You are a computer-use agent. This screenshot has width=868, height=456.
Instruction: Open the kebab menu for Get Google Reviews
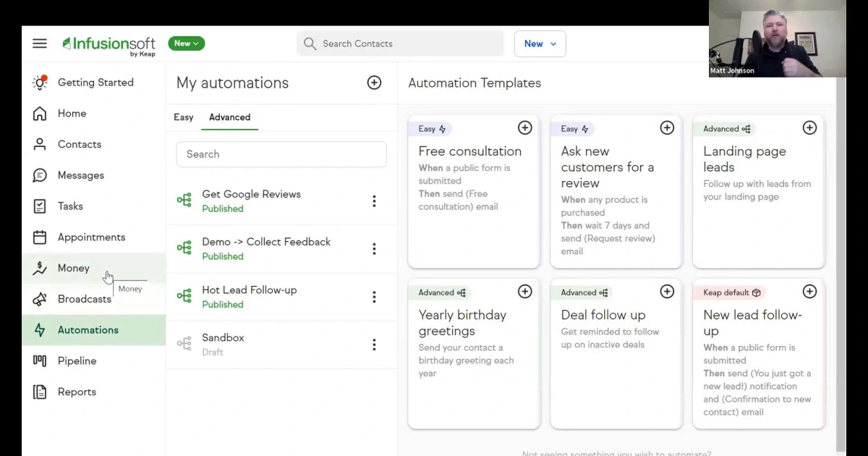tap(374, 200)
